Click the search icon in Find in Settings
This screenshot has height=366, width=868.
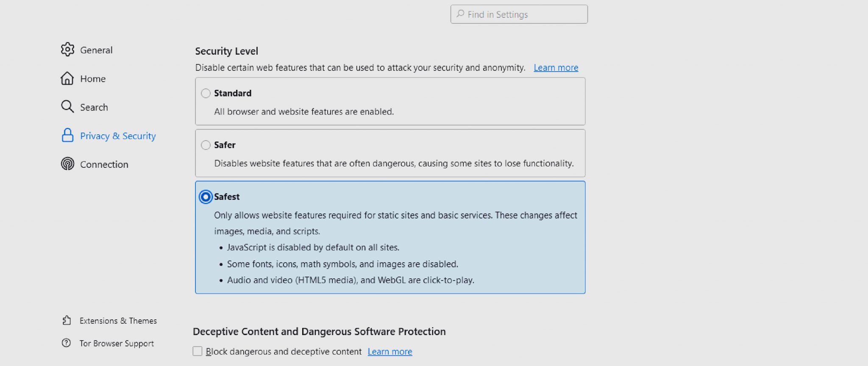tap(459, 14)
